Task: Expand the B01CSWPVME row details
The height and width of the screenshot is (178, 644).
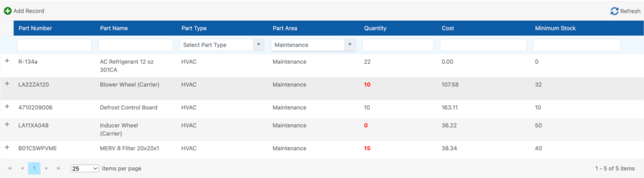Action: pyautogui.click(x=7, y=147)
